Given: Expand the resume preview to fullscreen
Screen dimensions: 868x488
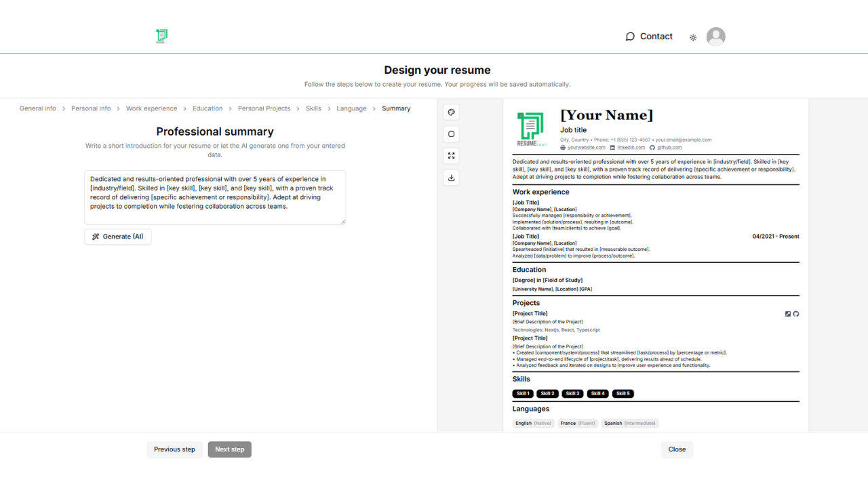Looking at the screenshot, I should pos(452,156).
